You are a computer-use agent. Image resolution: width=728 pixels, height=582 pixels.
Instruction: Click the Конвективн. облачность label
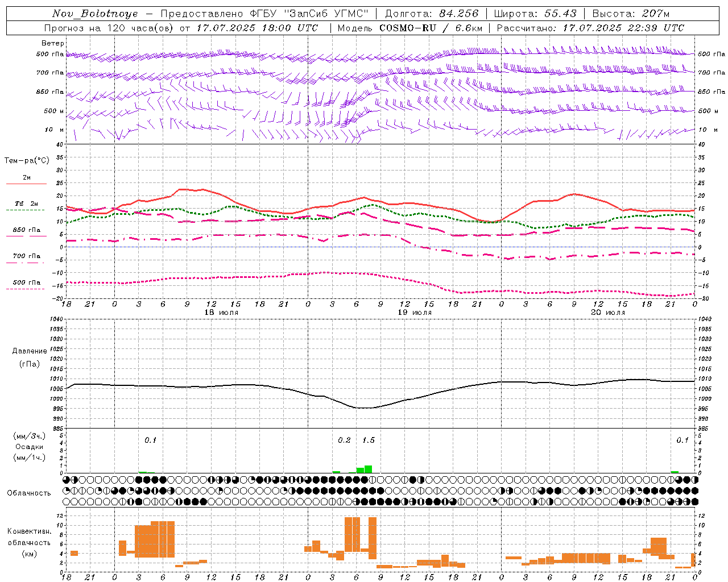29,537
